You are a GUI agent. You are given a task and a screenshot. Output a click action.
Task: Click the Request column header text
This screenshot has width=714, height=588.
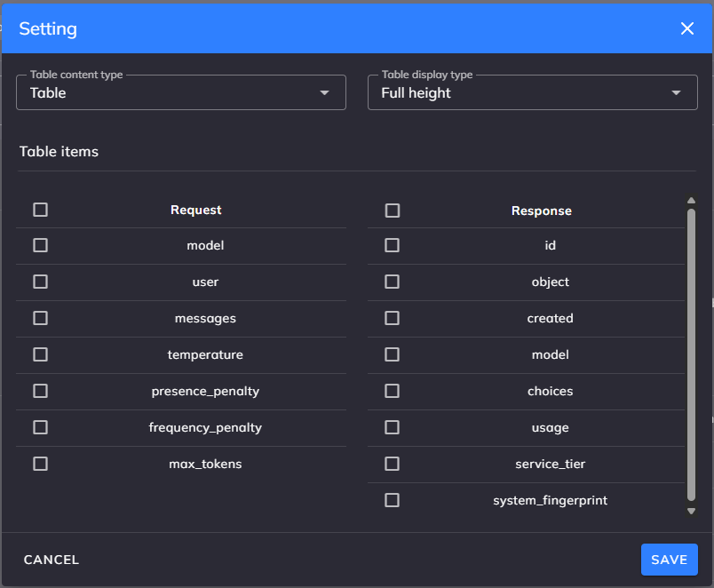point(195,210)
